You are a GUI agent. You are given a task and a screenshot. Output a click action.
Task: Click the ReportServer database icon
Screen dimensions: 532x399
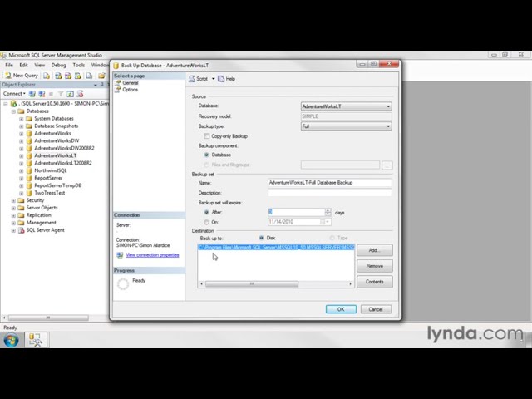(29, 178)
